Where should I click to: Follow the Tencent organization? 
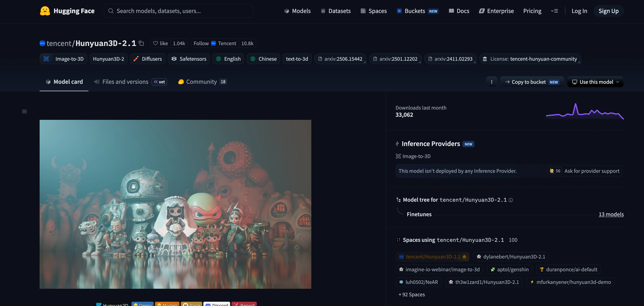(x=201, y=43)
